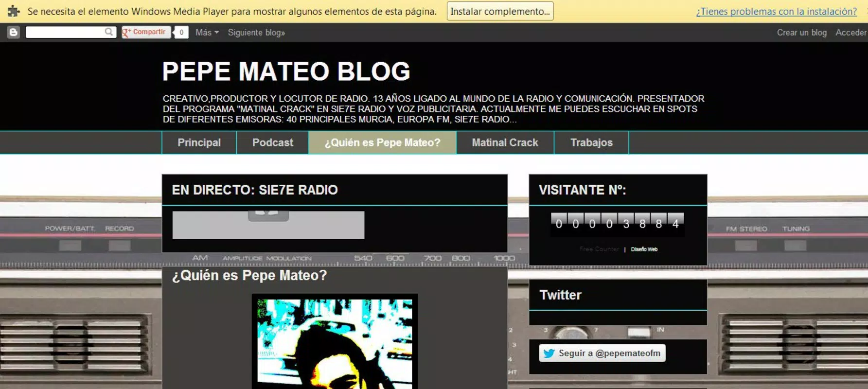The height and width of the screenshot is (389, 868).
Task: Click Acceder to sign in
Action: point(851,33)
